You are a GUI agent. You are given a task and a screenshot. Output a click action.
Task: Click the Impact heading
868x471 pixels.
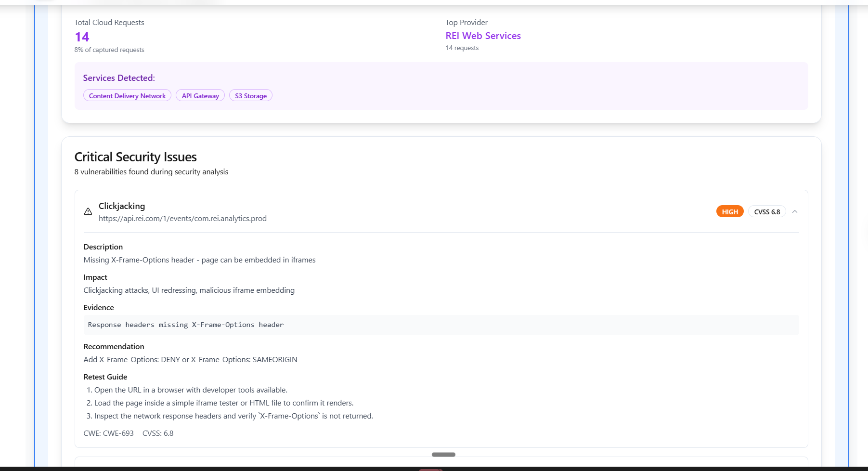pos(95,277)
